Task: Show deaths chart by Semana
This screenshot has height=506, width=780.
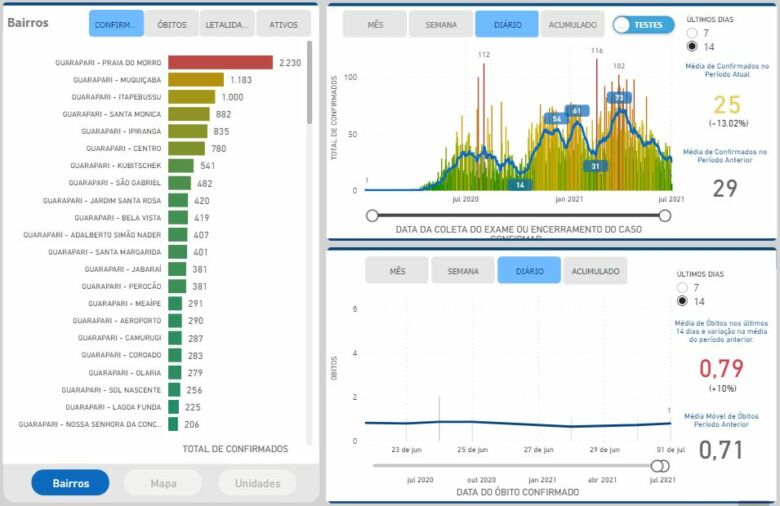Action: click(463, 271)
